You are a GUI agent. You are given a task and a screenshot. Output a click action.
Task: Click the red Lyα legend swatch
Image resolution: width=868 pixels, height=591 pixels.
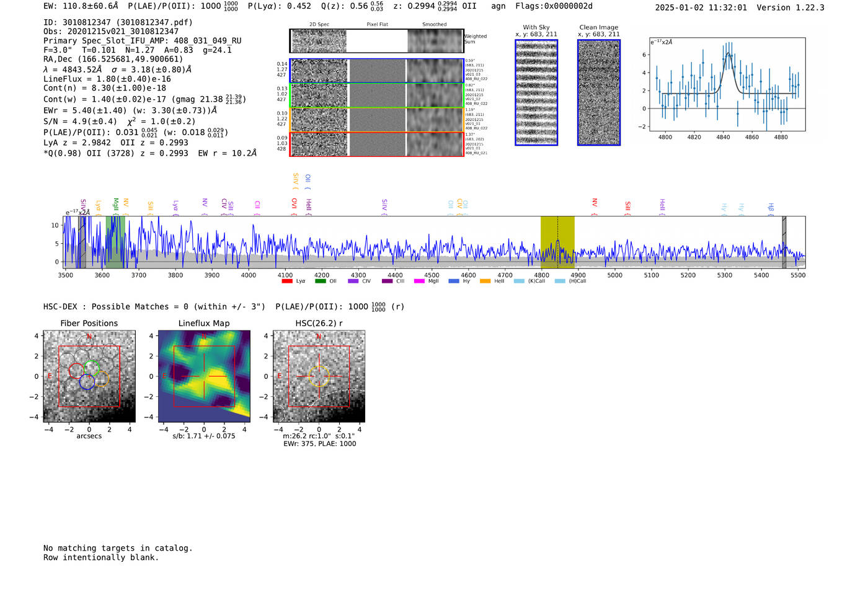point(286,281)
